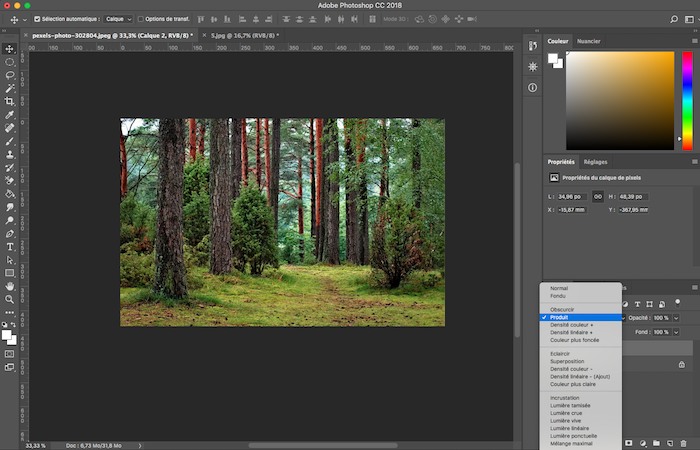Open the Calque auto-select dropdown
This screenshot has width=700, height=450.
[x=118, y=19]
